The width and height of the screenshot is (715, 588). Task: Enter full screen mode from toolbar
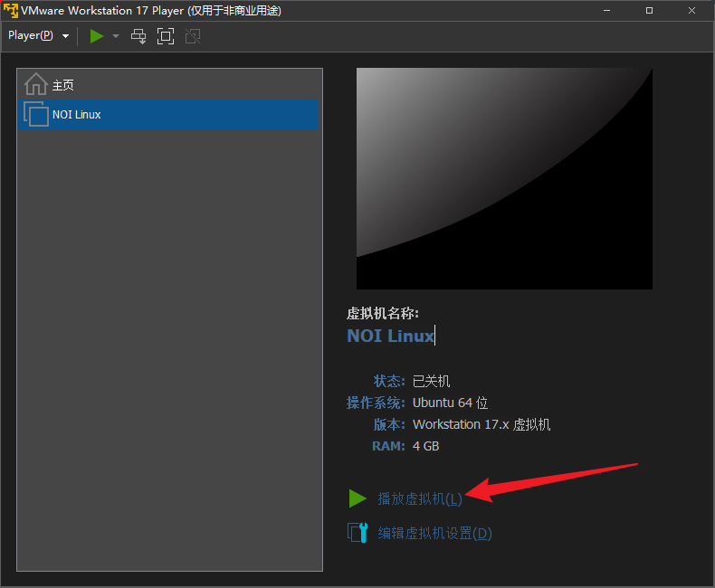click(165, 36)
